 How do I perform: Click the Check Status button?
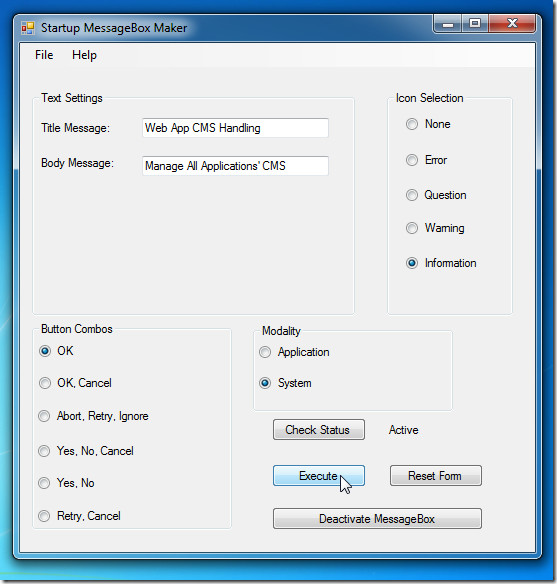319,430
